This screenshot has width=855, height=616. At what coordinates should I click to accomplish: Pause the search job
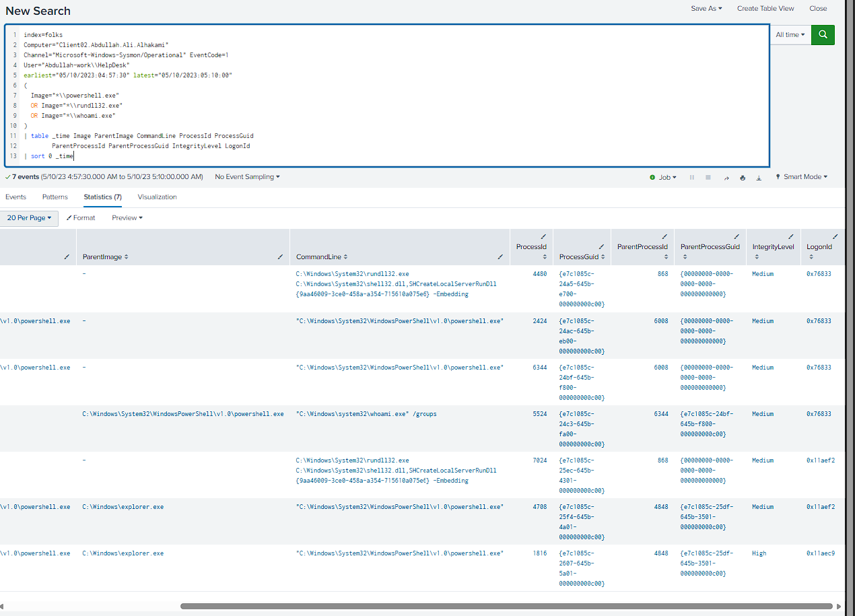(x=691, y=177)
